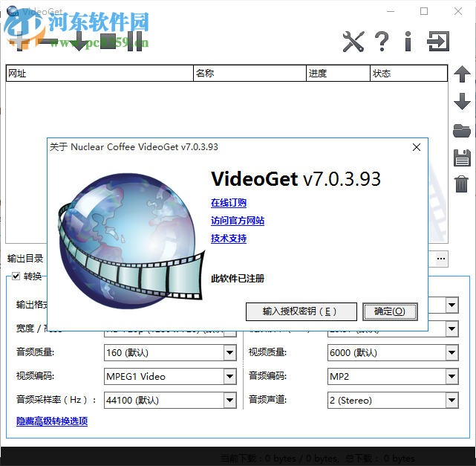The width and height of the screenshot is (476, 466).
Task: Open the 视频编码 MPEG1 Video dropdown
Action: pyautogui.click(x=170, y=376)
